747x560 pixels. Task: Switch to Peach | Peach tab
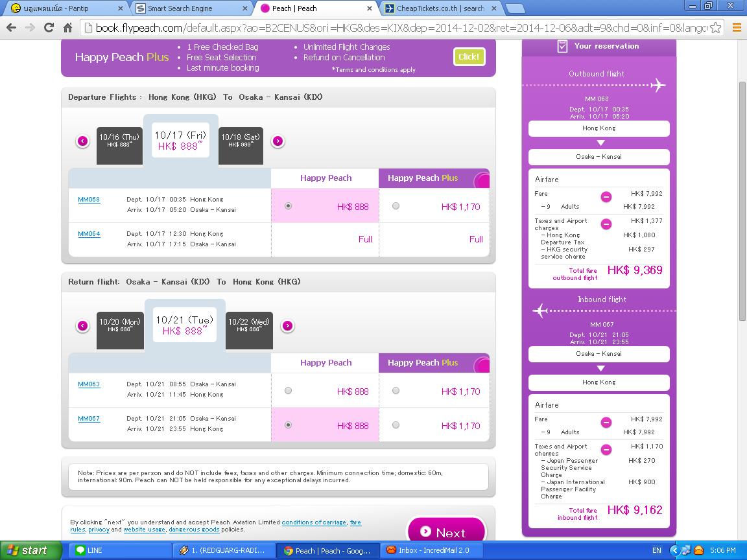pos(315,8)
